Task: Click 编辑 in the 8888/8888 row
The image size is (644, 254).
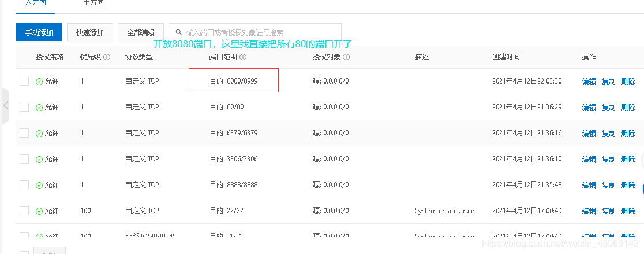Action: [589, 185]
